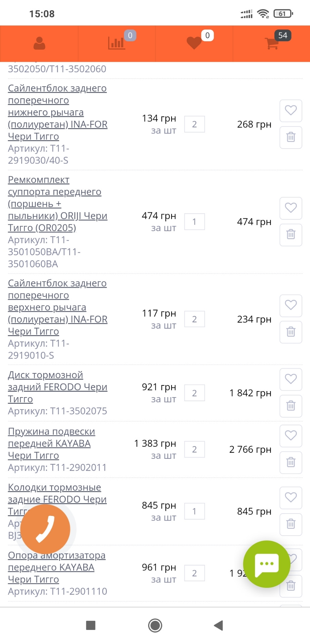Tap Android home circle button
Viewport: 310px width, 644px height.
tap(155, 625)
